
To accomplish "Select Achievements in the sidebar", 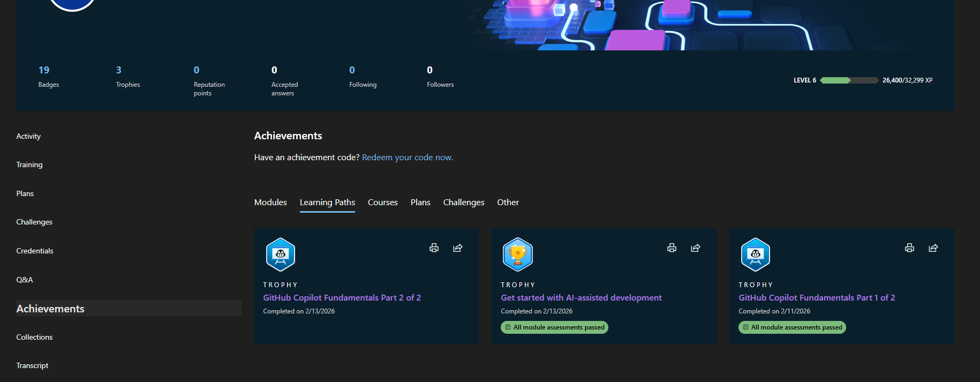I will (x=129, y=309).
